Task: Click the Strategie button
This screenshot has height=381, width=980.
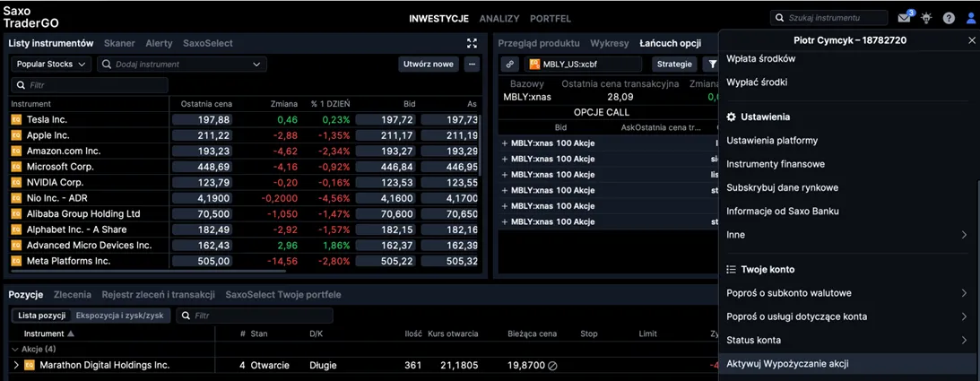Action: pos(674,64)
